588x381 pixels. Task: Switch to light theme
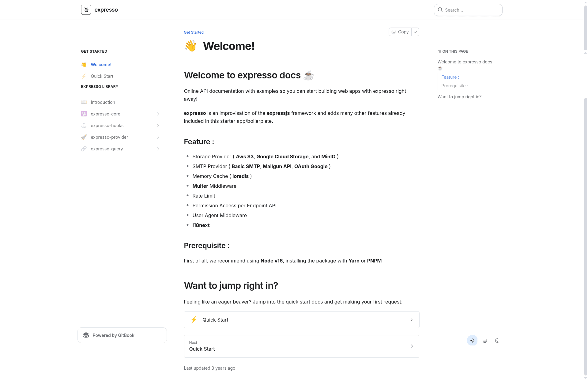[x=472, y=341]
